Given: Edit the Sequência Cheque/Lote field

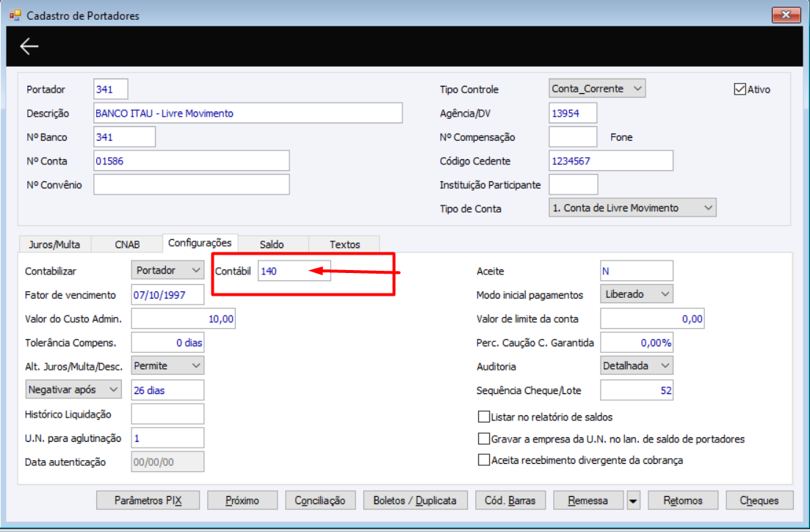Looking at the screenshot, I should (637, 390).
